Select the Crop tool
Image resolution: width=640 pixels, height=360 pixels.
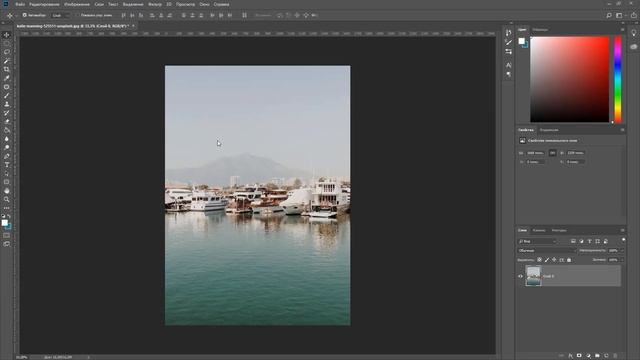pyautogui.click(x=7, y=69)
